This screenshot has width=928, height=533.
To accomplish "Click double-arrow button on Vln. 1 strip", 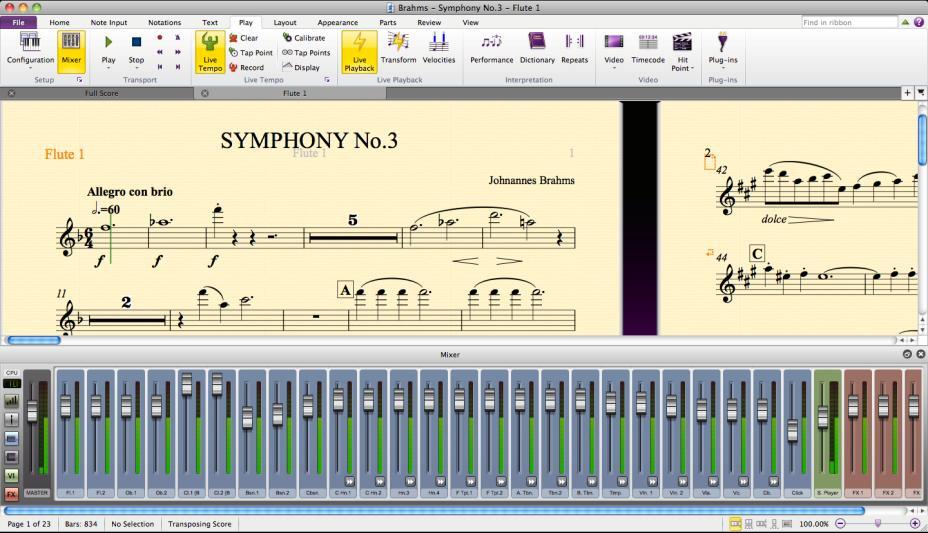I will pos(652,482).
